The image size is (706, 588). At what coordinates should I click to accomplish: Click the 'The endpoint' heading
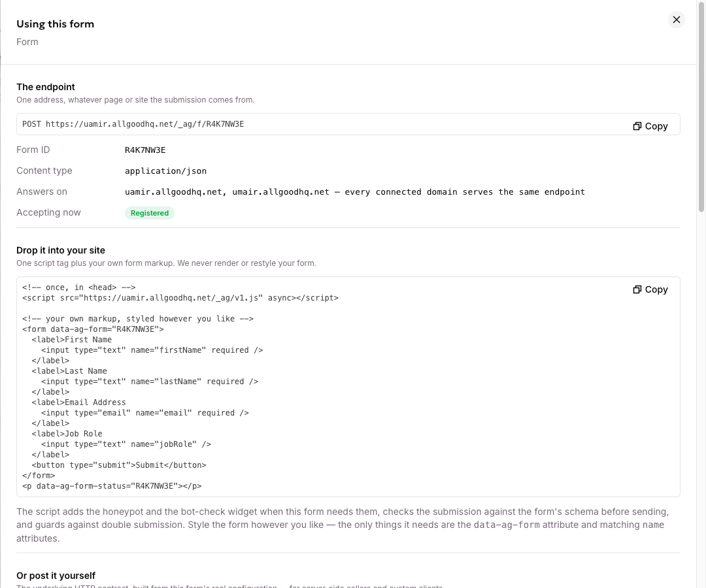[x=46, y=87]
